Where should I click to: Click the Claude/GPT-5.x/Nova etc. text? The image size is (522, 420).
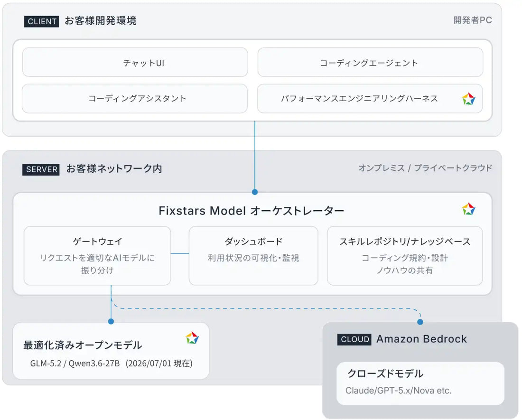[x=399, y=391]
